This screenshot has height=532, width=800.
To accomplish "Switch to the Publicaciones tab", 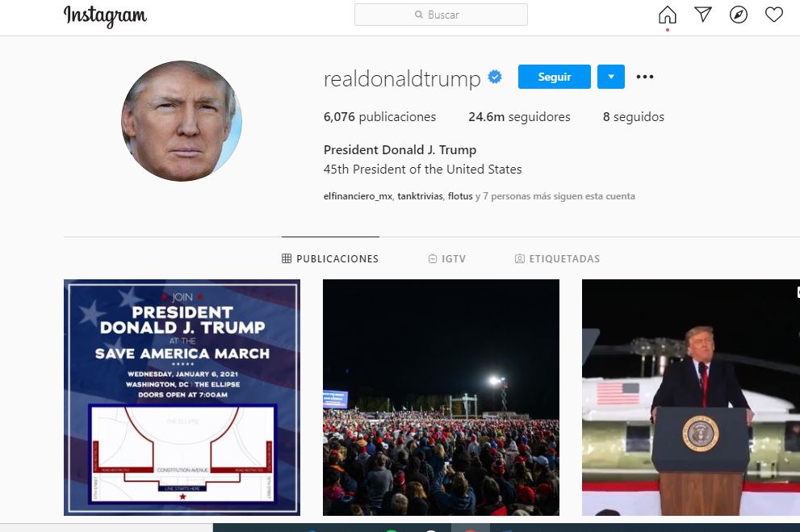I will (x=330, y=258).
